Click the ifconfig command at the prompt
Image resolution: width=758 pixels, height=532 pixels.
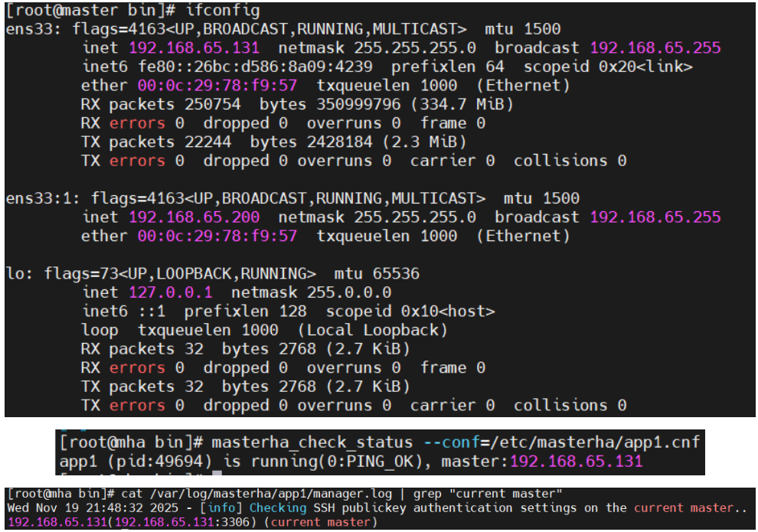tap(223, 11)
